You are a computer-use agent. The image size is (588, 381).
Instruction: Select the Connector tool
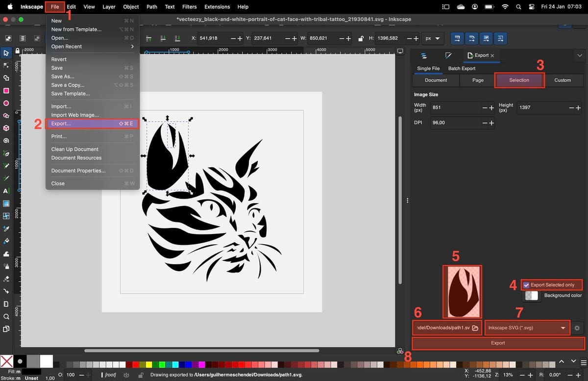(x=6, y=291)
